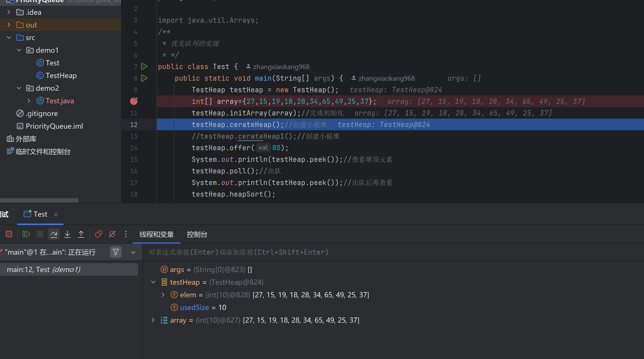The image size is (644, 359).
Task: Click the Step Out icon
Action: [81, 234]
